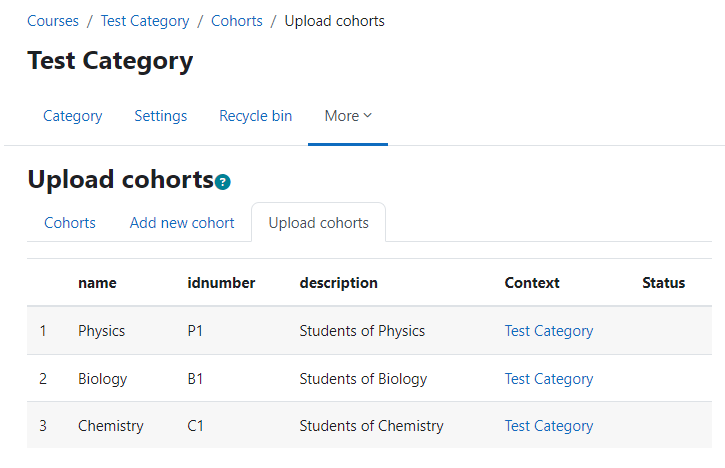
Task: Click the idnumber column header
Action: (x=221, y=283)
